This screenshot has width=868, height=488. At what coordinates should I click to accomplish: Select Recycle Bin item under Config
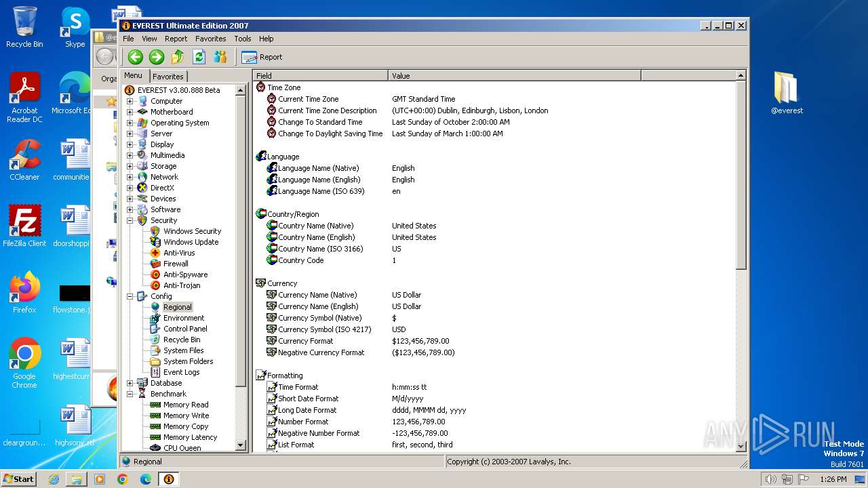pyautogui.click(x=182, y=340)
